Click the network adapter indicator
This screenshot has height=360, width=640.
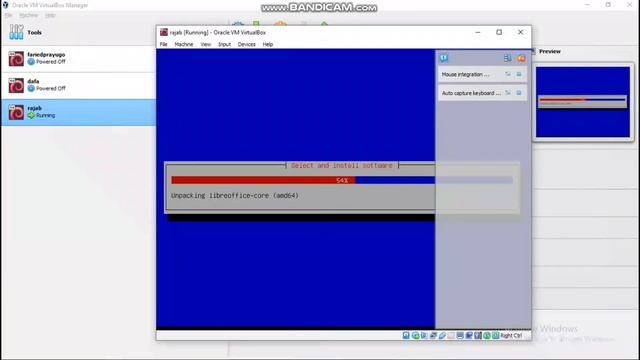[x=433, y=336]
